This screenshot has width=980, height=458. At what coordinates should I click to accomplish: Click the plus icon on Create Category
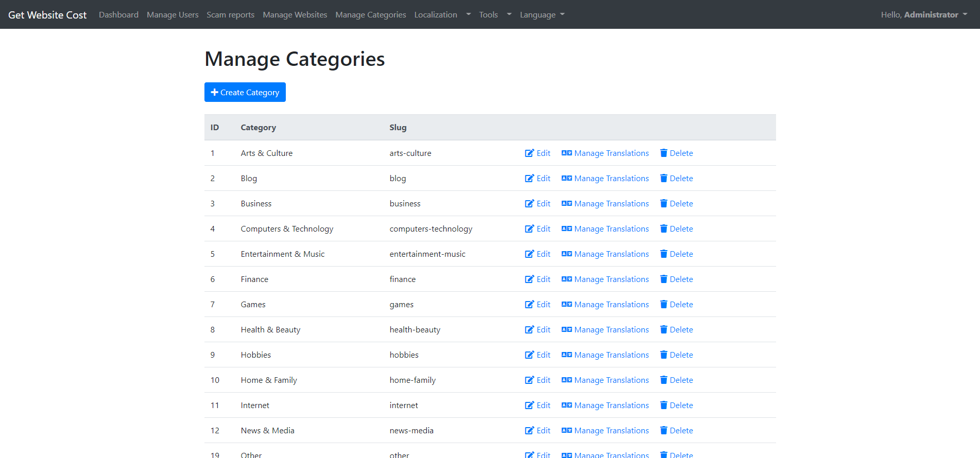(215, 92)
